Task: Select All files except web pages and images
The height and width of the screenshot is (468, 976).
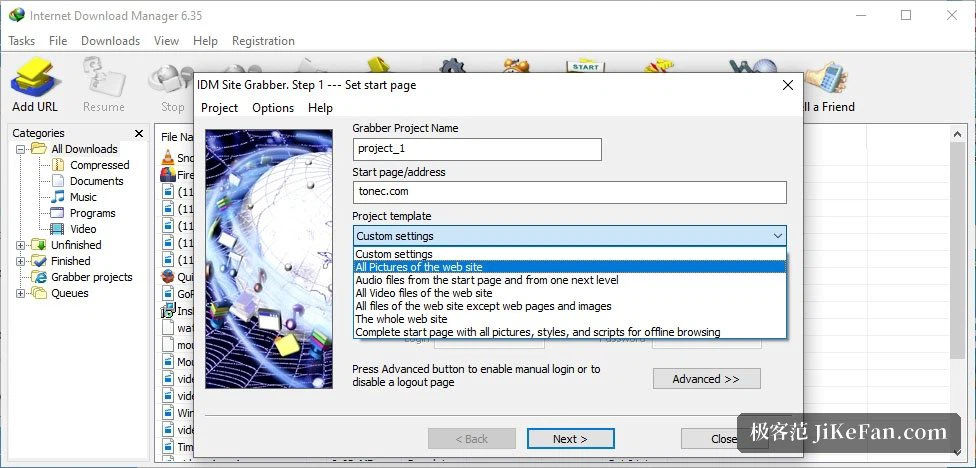Action: (570, 306)
